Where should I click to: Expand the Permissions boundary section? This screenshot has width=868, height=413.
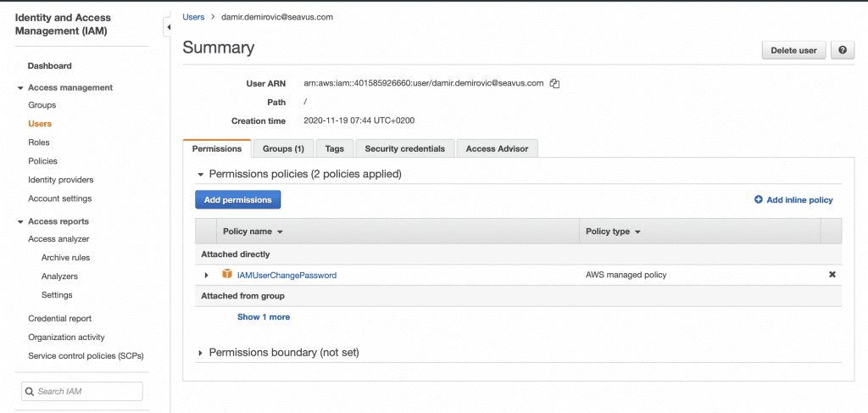tap(201, 353)
